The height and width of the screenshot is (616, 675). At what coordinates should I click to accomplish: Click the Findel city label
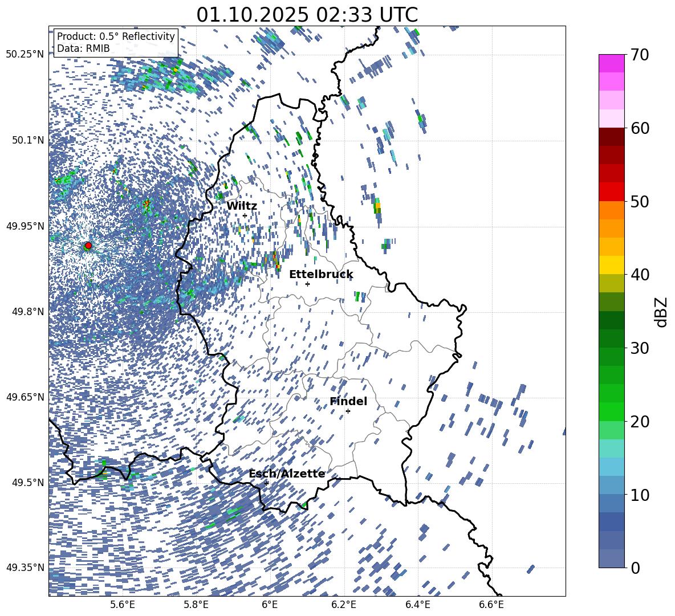[x=348, y=401]
